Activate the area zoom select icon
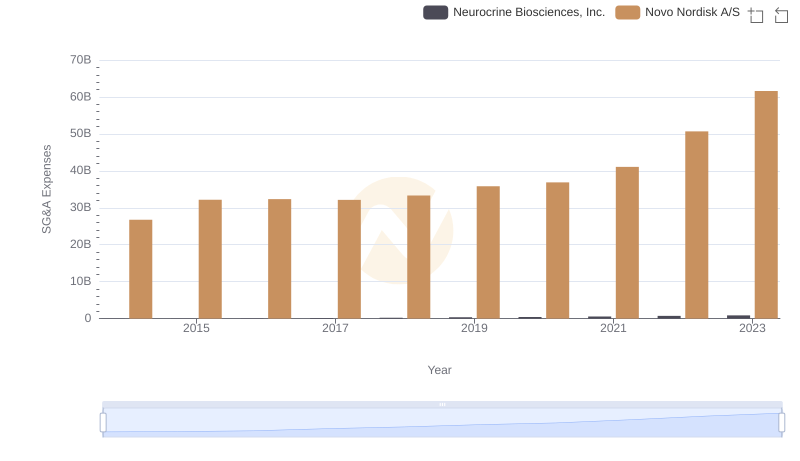This screenshot has width=800, height=461. [756, 15]
